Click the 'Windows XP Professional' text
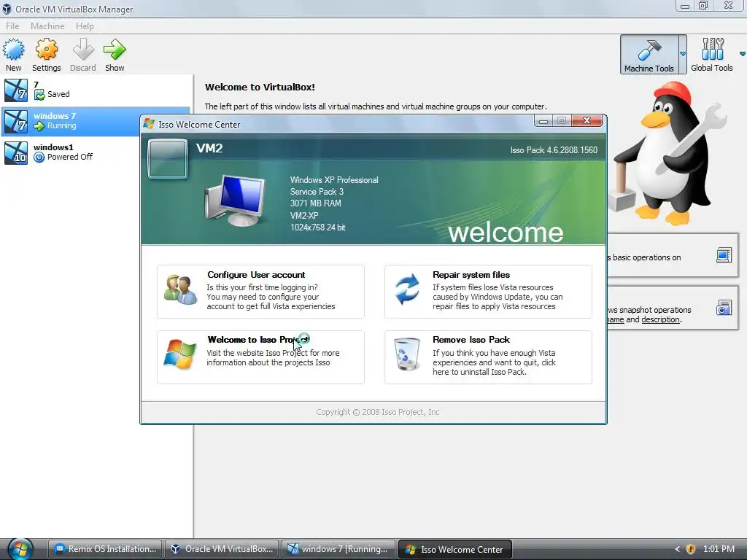This screenshot has height=560, width=747. coord(334,180)
